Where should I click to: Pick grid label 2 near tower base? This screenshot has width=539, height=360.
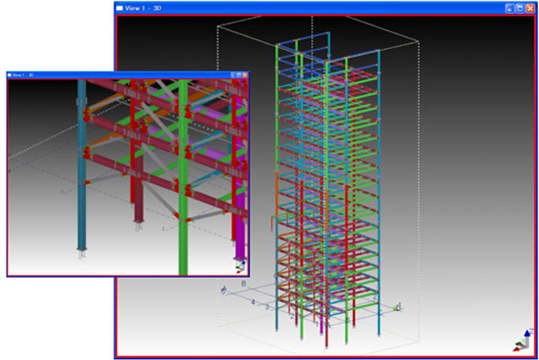coord(292,316)
